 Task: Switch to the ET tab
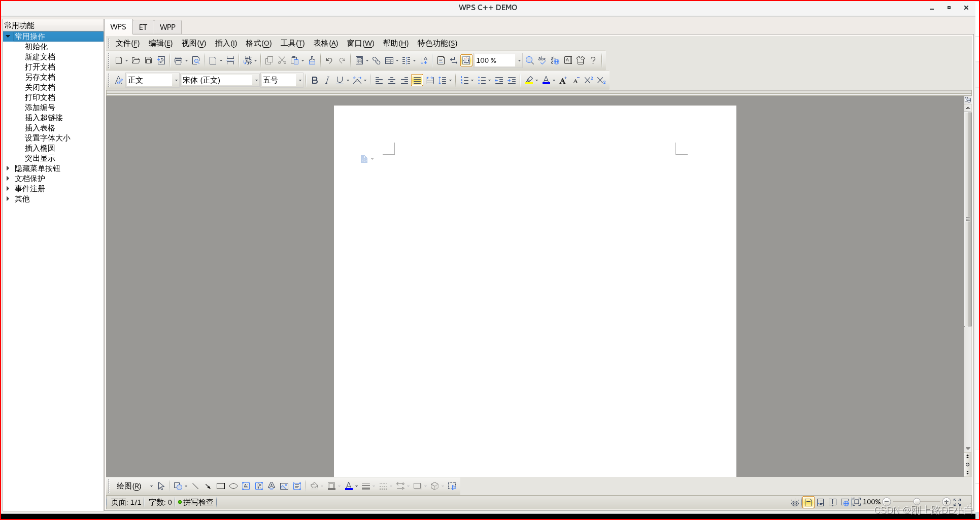[143, 27]
